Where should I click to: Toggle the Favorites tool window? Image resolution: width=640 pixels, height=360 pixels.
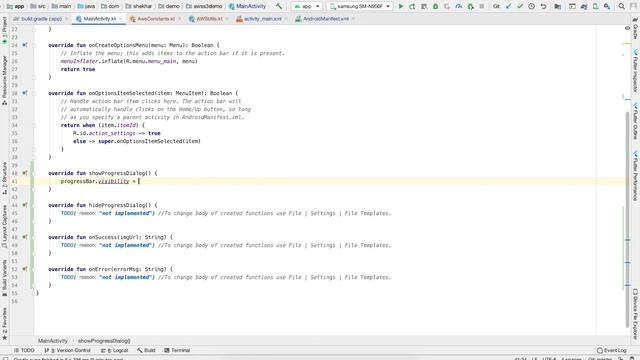pyautogui.click(x=4, y=324)
